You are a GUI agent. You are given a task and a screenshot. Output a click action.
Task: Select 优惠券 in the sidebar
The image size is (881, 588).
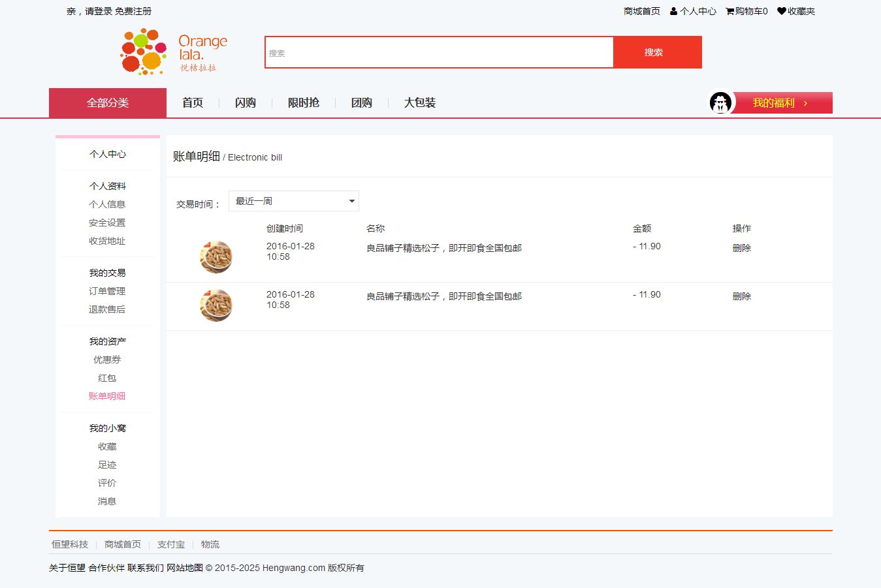107,360
